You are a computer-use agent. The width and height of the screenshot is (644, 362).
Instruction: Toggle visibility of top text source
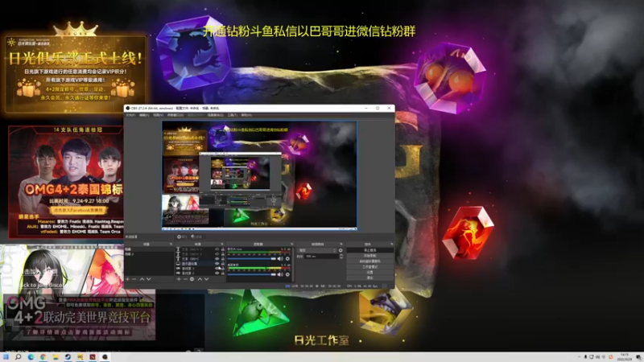pos(217,249)
